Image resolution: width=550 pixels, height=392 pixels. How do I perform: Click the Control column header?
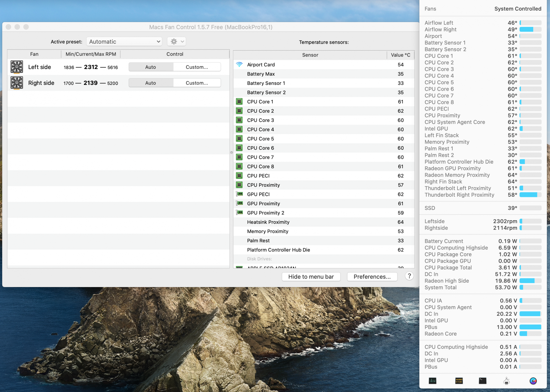[175, 54]
